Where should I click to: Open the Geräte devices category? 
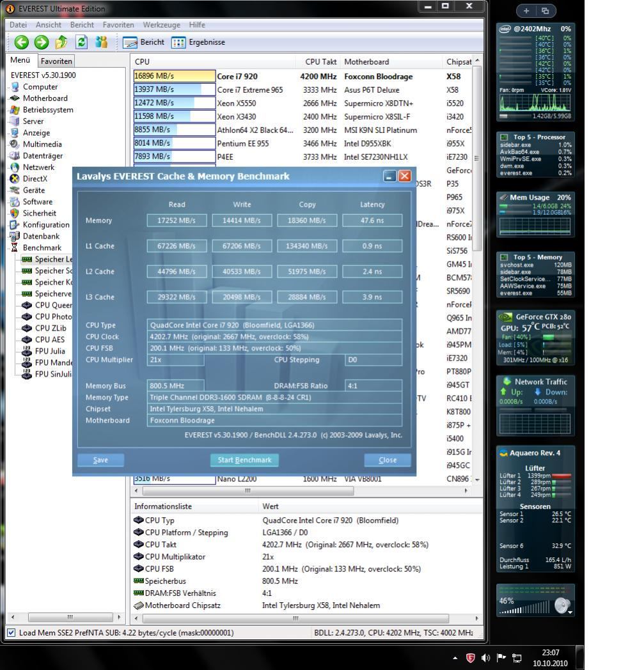[x=34, y=191]
